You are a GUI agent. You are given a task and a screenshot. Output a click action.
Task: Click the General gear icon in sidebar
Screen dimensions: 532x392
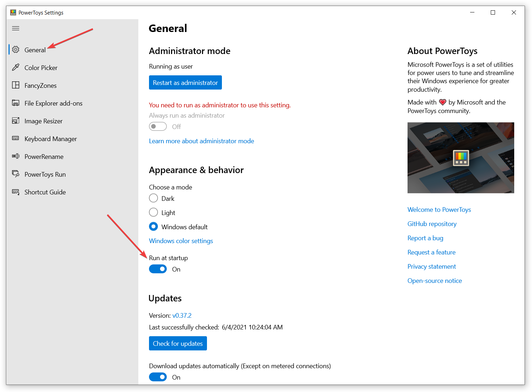pos(16,50)
